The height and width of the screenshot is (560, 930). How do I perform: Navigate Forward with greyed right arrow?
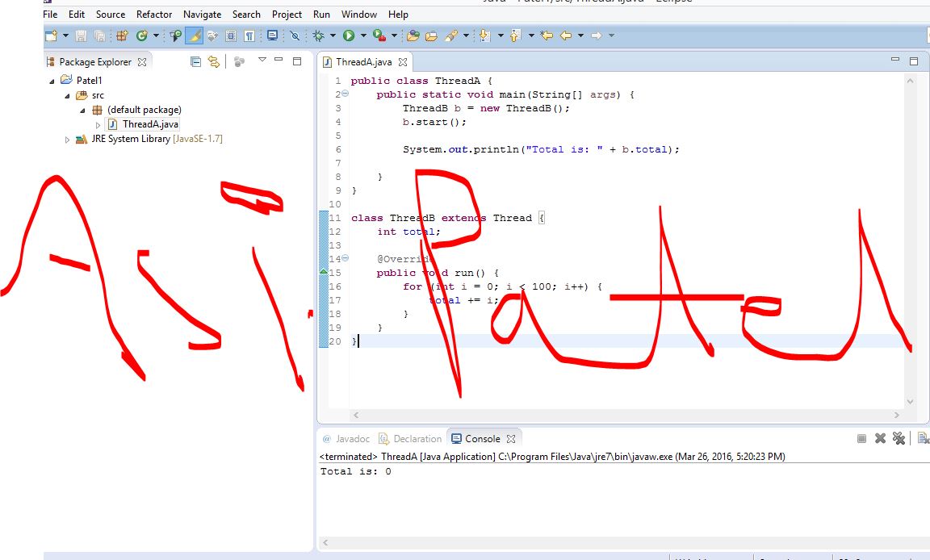pyautogui.click(x=596, y=36)
